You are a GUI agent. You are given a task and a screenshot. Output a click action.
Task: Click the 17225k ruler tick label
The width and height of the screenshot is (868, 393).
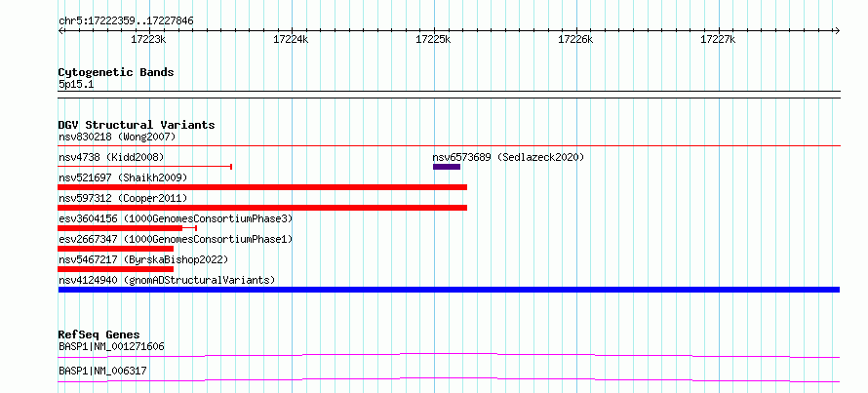433,39
